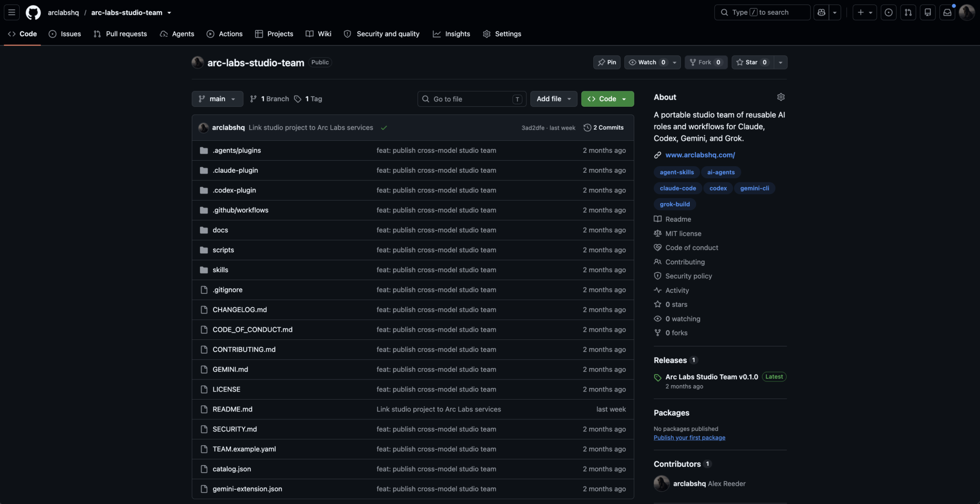Open the README.md file
This screenshot has height=504, width=980.
point(232,410)
